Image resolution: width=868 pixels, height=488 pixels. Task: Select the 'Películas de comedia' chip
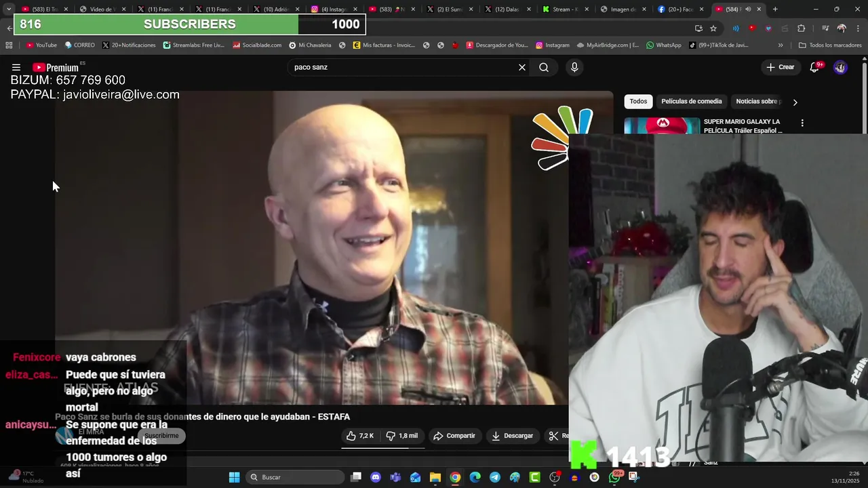tap(691, 102)
